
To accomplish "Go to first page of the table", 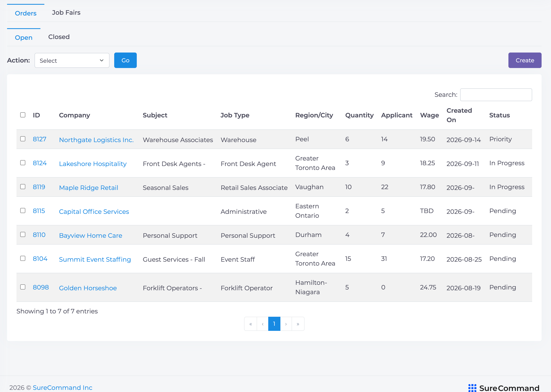I will pyautogui.click(x=251, y=324).
